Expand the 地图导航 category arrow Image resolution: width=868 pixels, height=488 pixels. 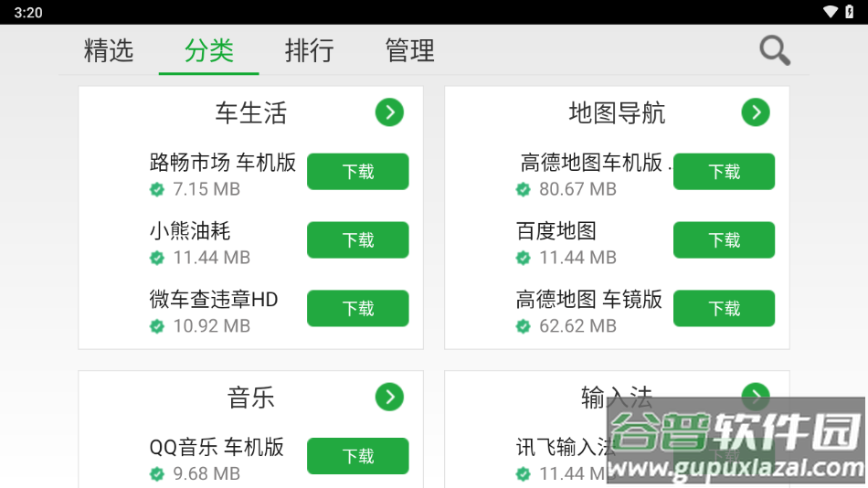756,112
